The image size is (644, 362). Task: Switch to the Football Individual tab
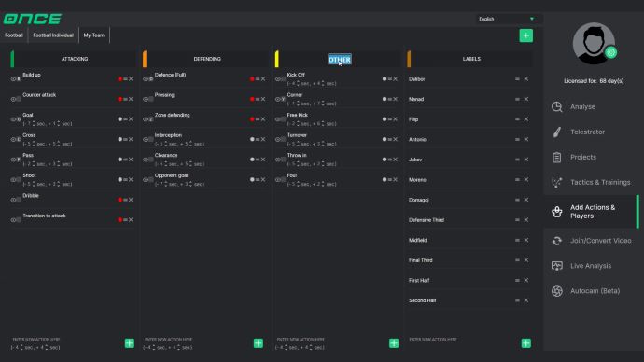pos(53,35)
